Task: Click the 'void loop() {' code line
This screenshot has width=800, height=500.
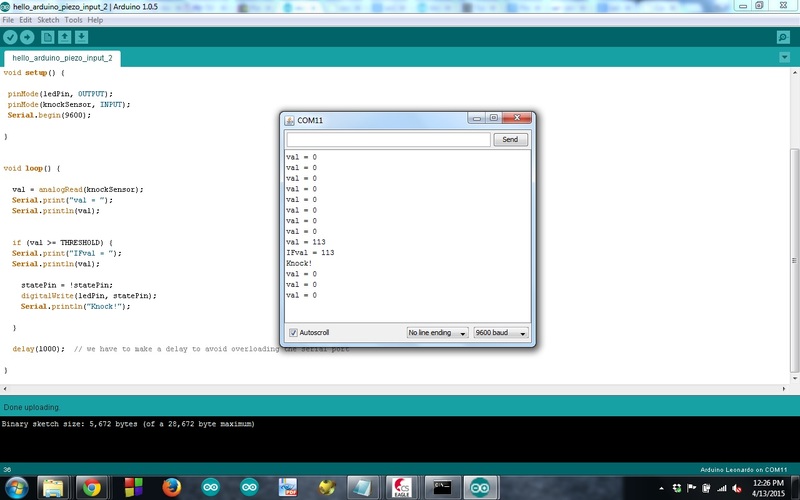Action: coord(32,168)
